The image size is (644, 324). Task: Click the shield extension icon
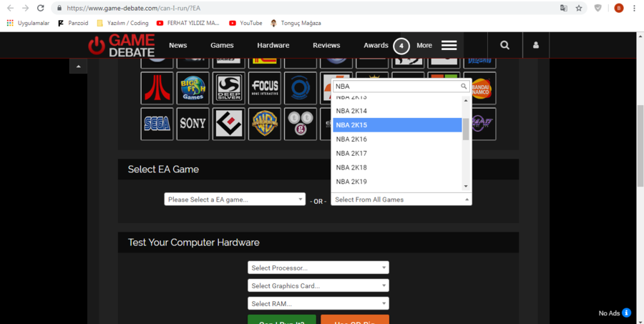tap(598, 8)
